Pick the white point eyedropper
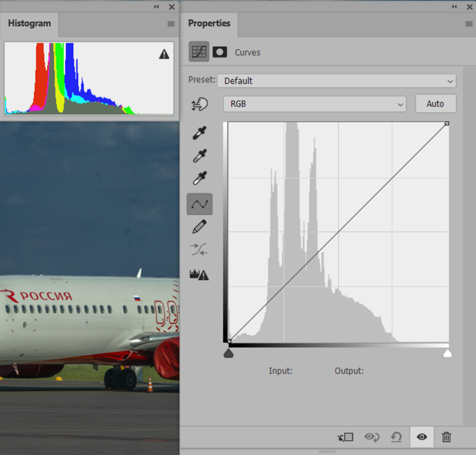Image resolution: width=476 pixels, height=455 pixels. pos(200,178)
